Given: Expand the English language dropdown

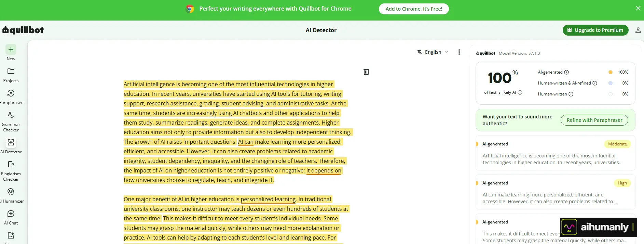Looking at the screenshot, I should (x=433, y=52).
